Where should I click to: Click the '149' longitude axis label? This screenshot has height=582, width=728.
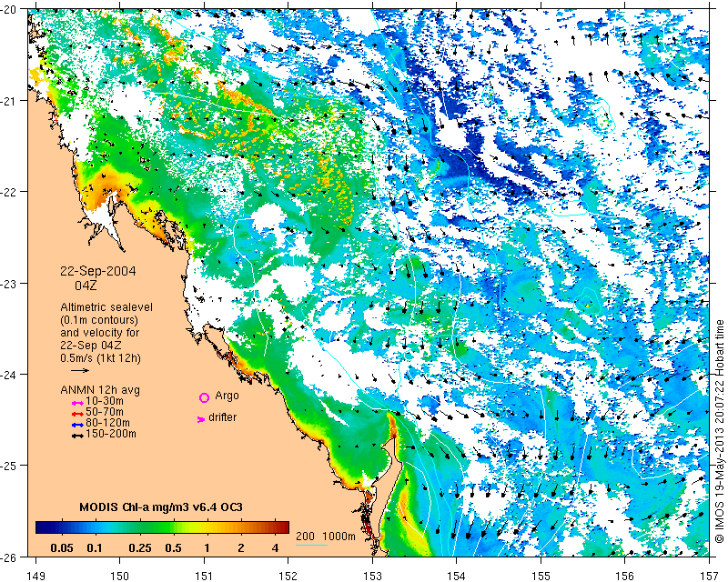35,576
